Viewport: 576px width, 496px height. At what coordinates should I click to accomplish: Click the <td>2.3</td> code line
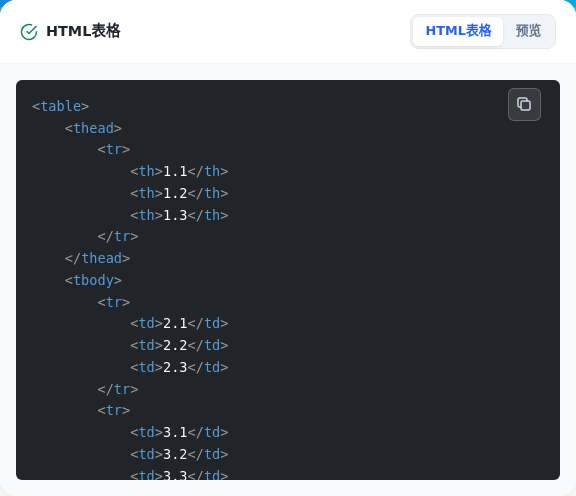coord(179,367)
